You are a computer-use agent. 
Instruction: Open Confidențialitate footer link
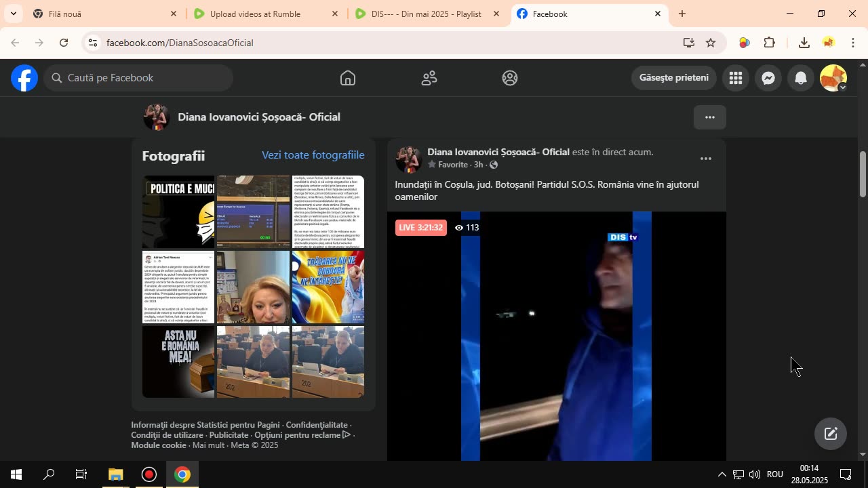click(317, 425)
